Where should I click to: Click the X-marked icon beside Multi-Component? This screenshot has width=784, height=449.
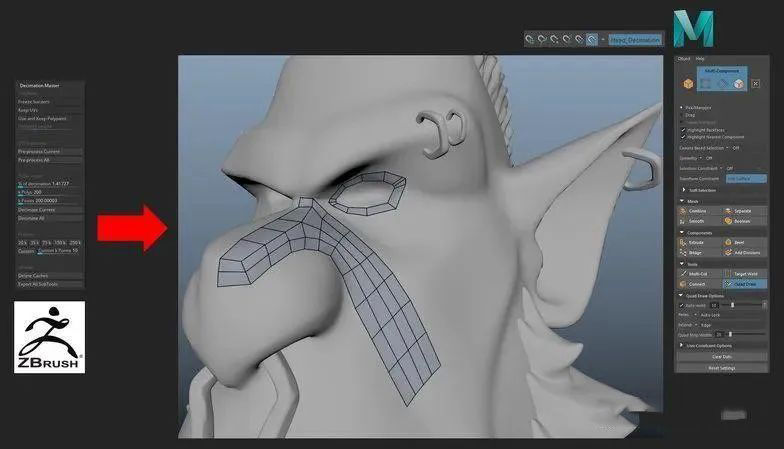tap(756, 84)
